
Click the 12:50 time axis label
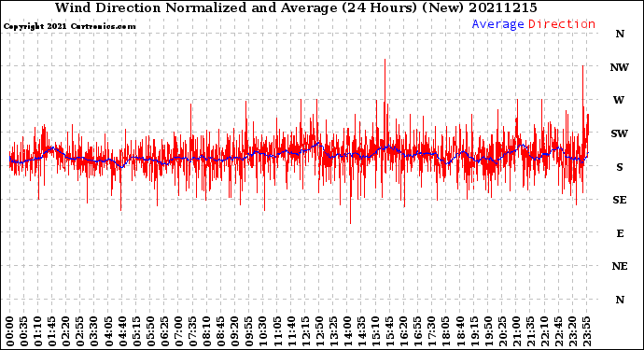[319, 331]
